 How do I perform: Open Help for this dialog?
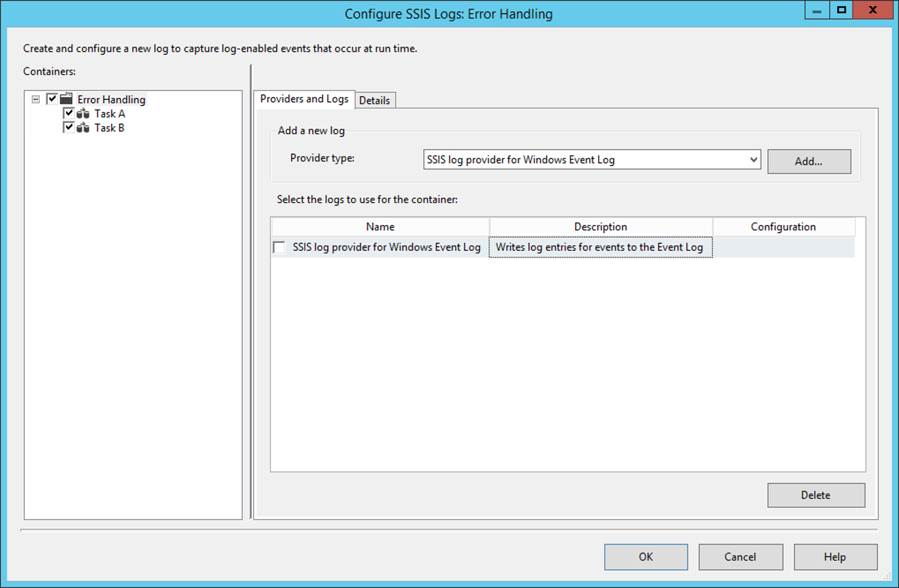[835, 557]
